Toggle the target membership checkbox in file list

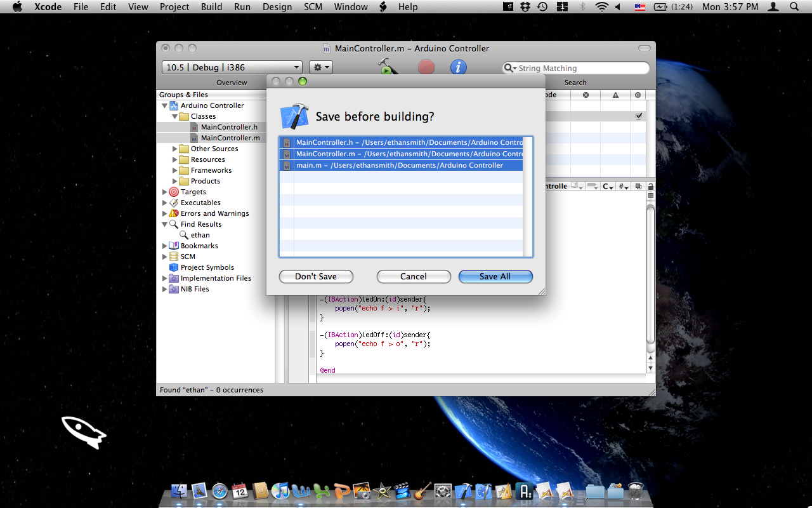(638, 116)
